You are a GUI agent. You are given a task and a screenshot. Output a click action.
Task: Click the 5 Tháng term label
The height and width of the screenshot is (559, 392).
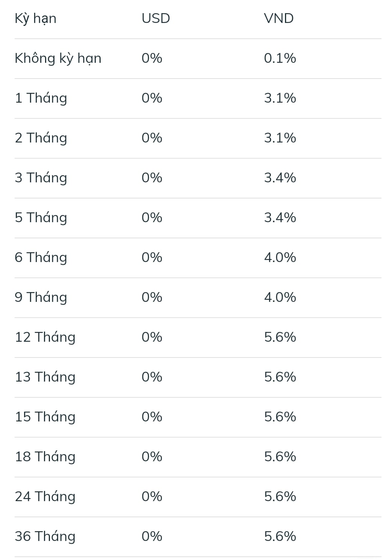coord(41,218)
